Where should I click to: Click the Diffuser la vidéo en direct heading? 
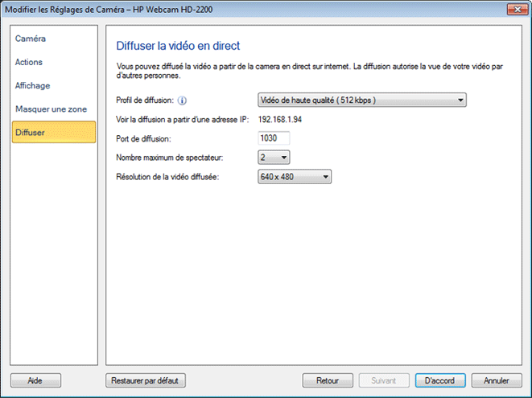tap(178, 46)
